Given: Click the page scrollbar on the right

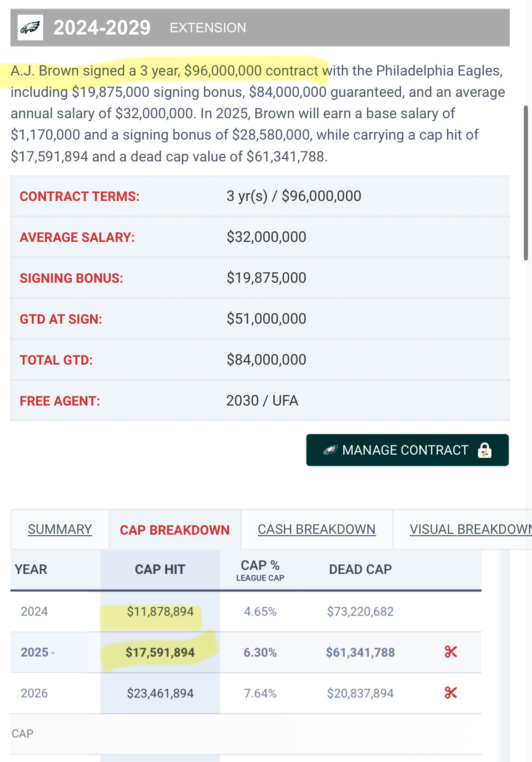Looking at the screenshot, I should coord(526,182).
